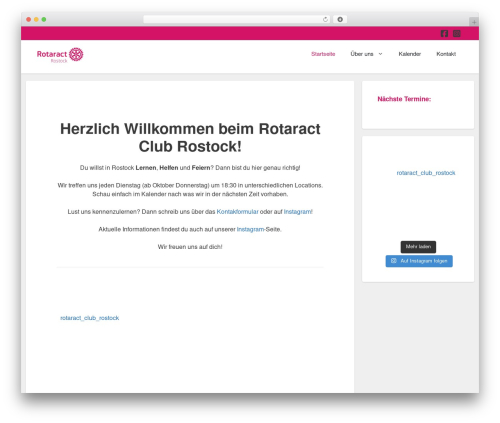Screen dimensions: 500x423
Task: Close the browser window red button
Action: tap(29, 20)
